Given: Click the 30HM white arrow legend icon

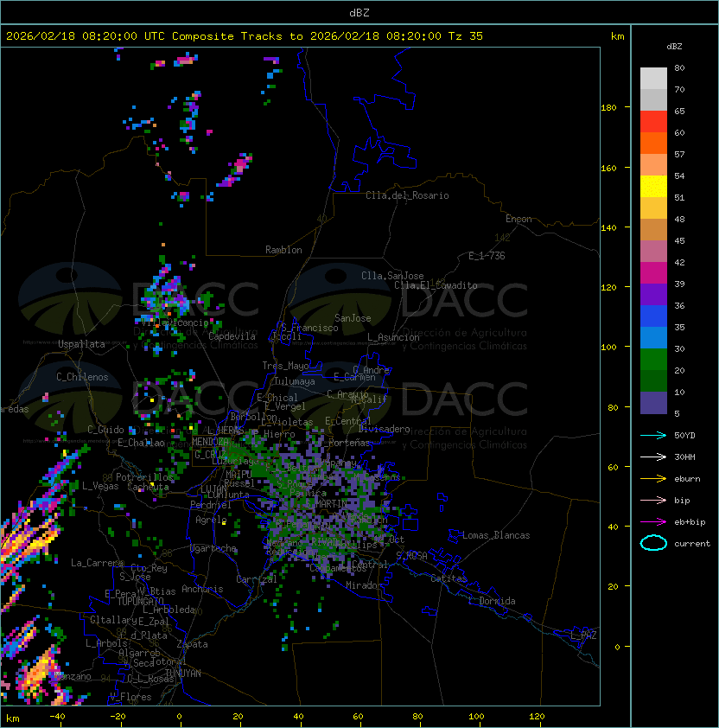Looking at the screenshot, I should click(x=653, y=457).
